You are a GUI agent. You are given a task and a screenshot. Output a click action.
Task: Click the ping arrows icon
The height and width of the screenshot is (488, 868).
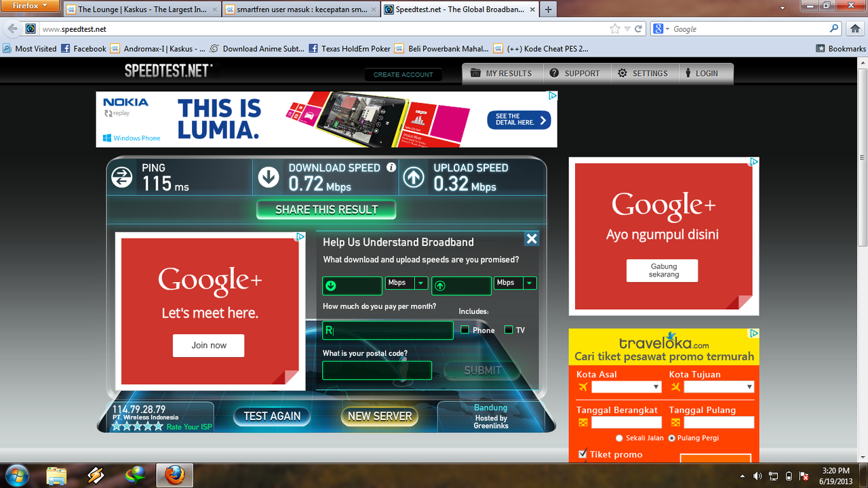pyautogui.click(x=122, y=178)
